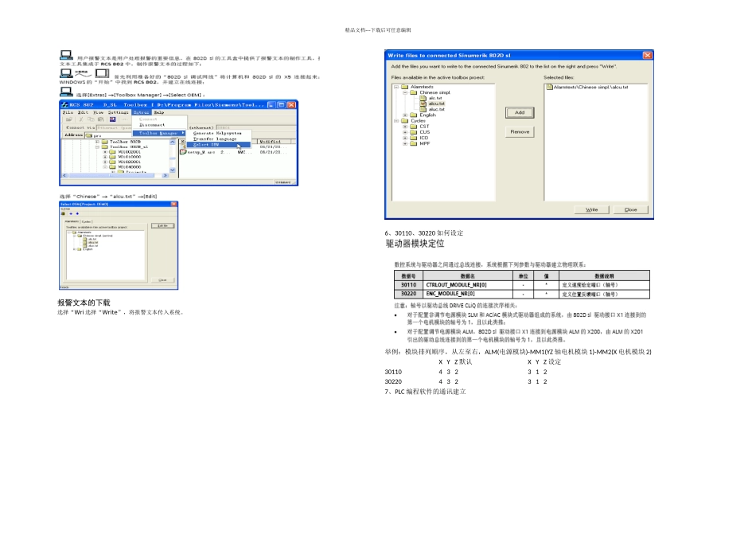The height and width of the screenshot is (535, 756).
Task: Open the File menu in RCS 802 window
Action: tap(68, 112)
